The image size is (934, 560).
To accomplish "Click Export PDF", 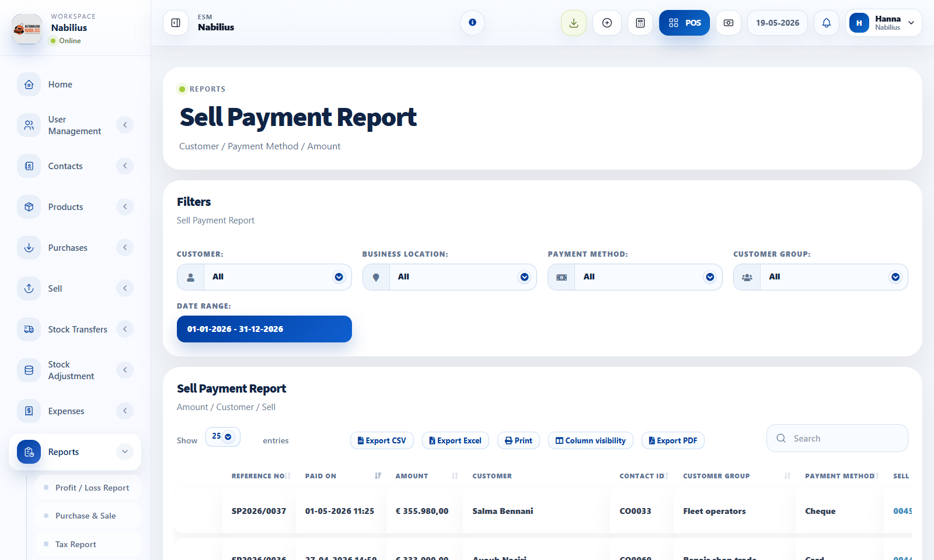I will point(673,440).
